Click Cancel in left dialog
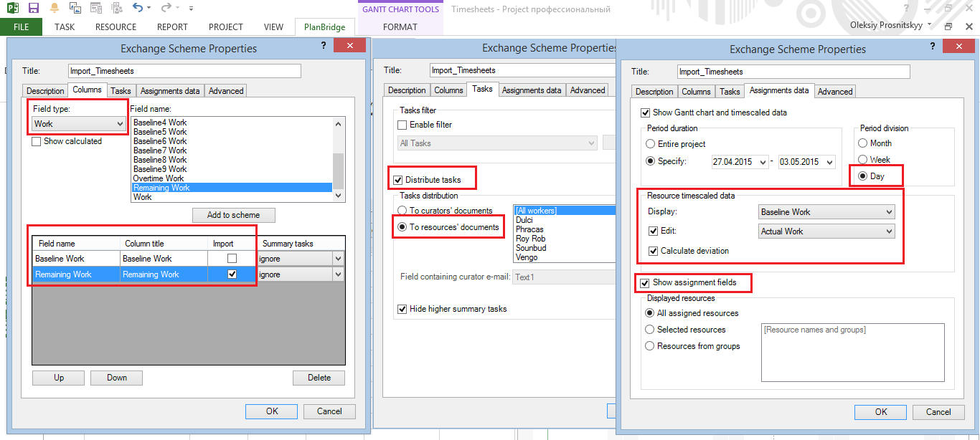The image size is (980, 440). [x=329, y=411]
